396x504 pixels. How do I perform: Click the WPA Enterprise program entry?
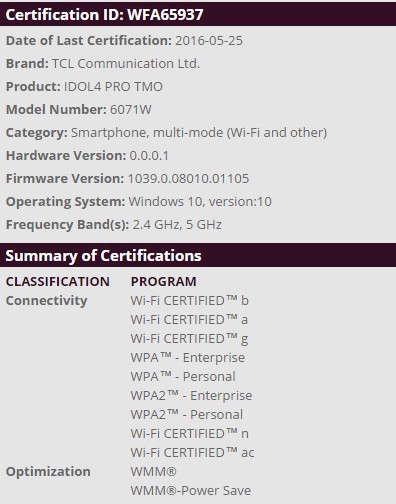click(x=188, y=358)
